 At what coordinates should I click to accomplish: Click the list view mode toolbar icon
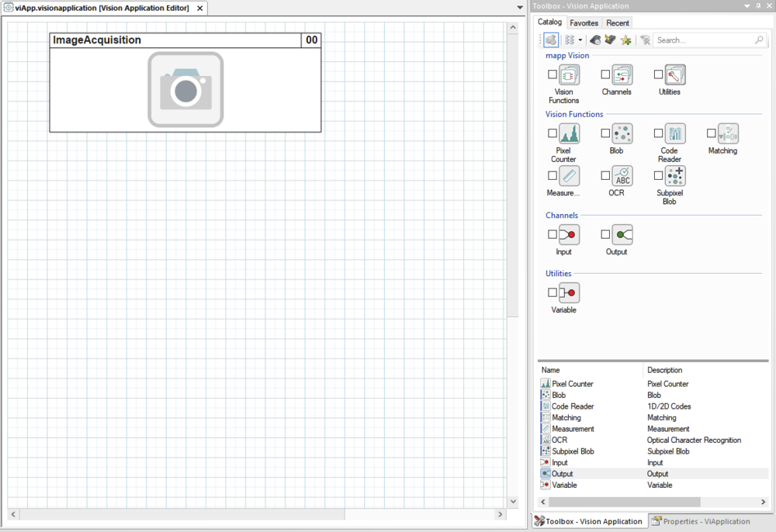570,40
